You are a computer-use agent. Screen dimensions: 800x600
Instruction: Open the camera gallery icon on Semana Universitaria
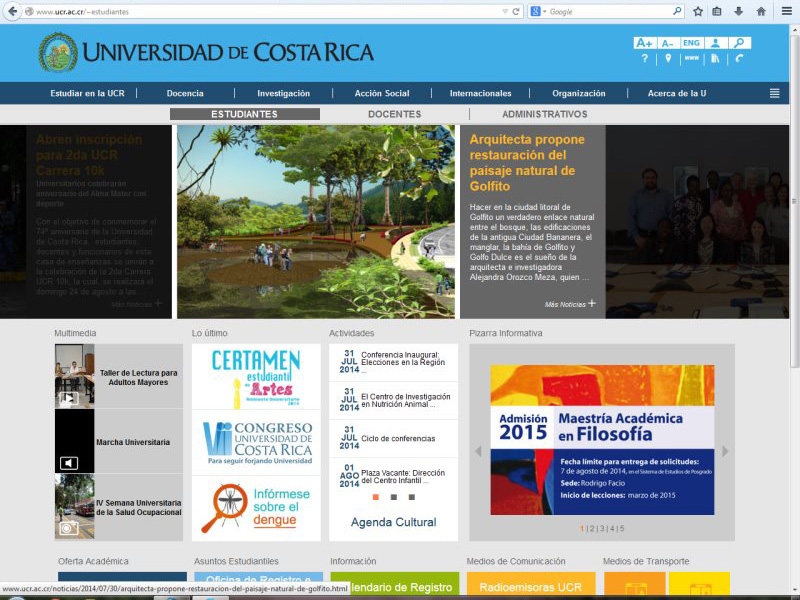click(x=69, y=528)
